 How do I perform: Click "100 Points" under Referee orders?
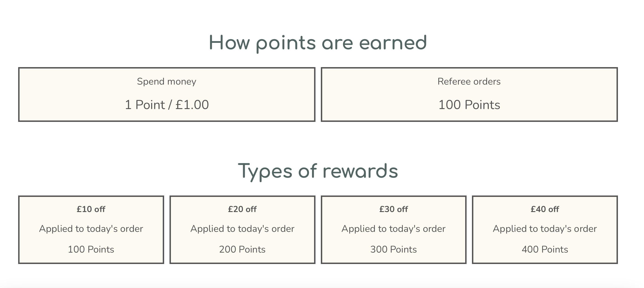(x=469, y=105)
